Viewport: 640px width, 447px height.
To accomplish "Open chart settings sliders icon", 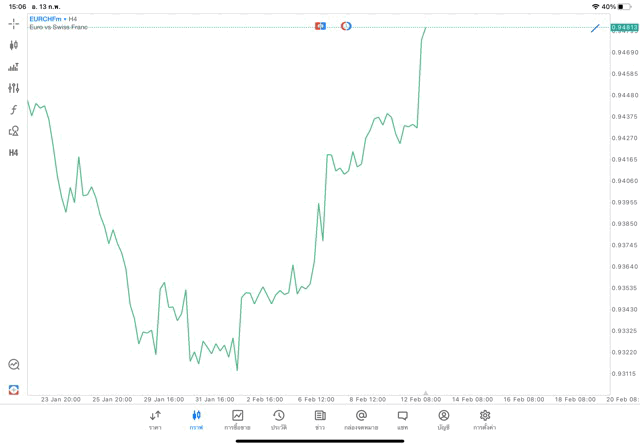I will 13,88.
